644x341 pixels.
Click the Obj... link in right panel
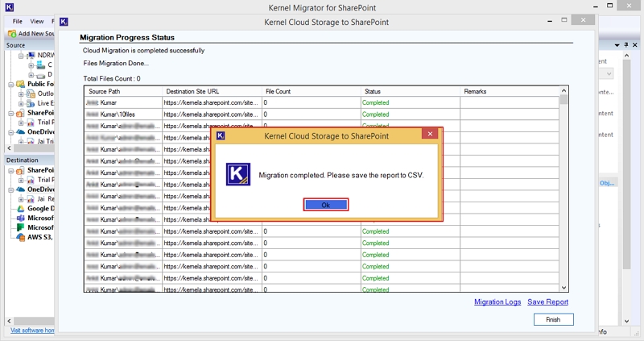607,183
